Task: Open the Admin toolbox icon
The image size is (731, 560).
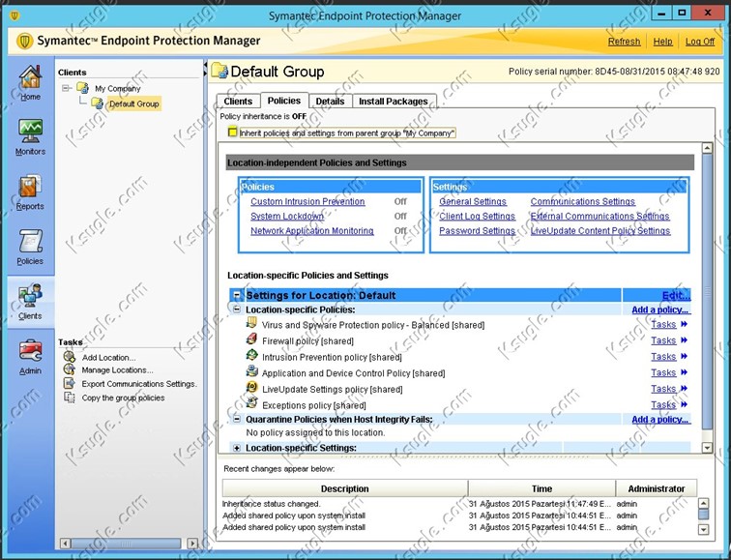Action: point(30,350)
